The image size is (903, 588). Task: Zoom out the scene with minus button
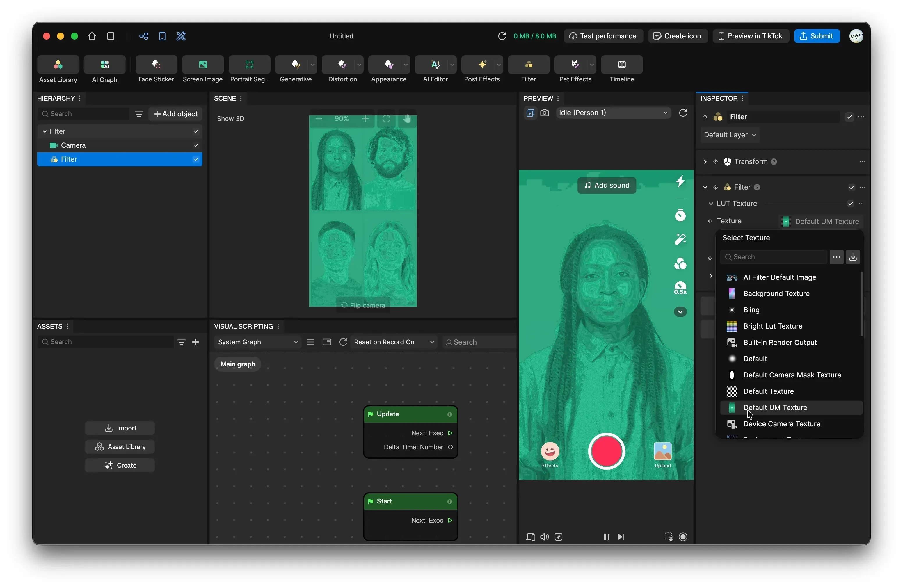pos(319,119)
